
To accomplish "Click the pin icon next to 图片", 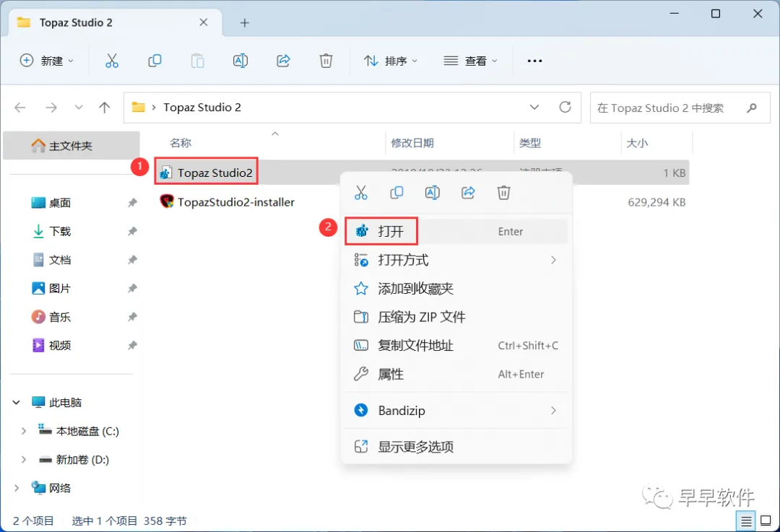I will pos(132,288).
